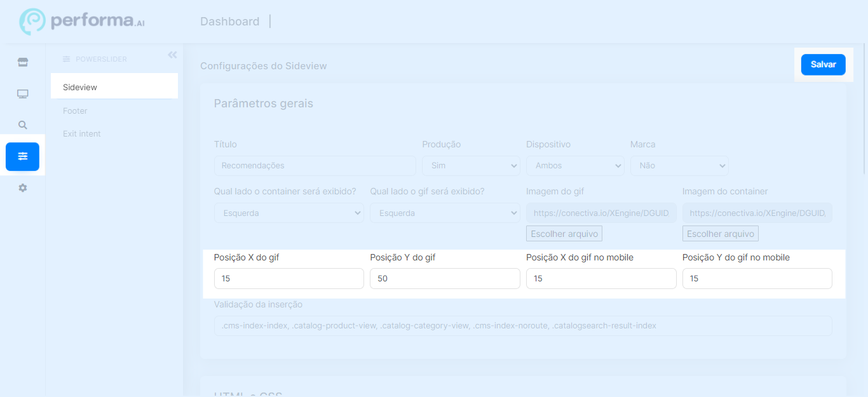The height and width of the screenshot is (397, 868).
Task: Expand the Dispositivo dropdown
Action: coord(575,165)
